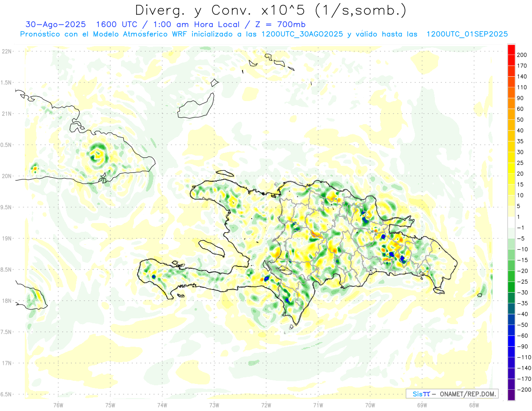Click the '17N' latitude label
Screen dimensions: 532x411
point(6,363)
